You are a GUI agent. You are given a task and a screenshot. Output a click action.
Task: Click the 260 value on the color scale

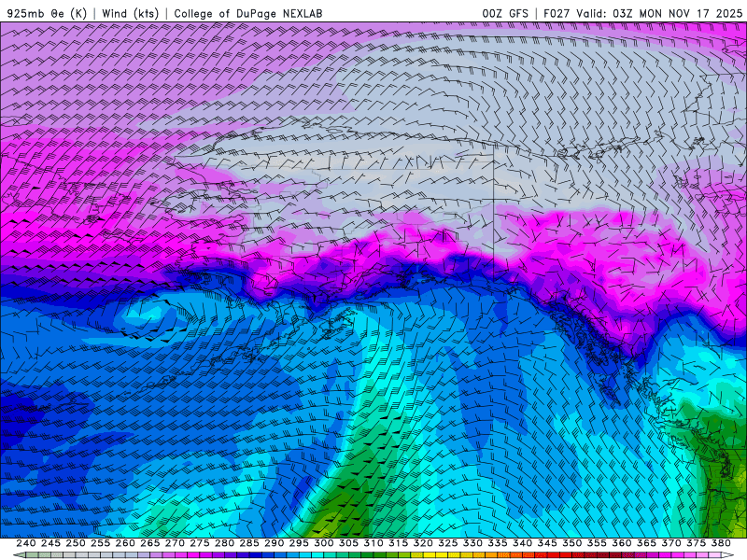coord(125,543)
